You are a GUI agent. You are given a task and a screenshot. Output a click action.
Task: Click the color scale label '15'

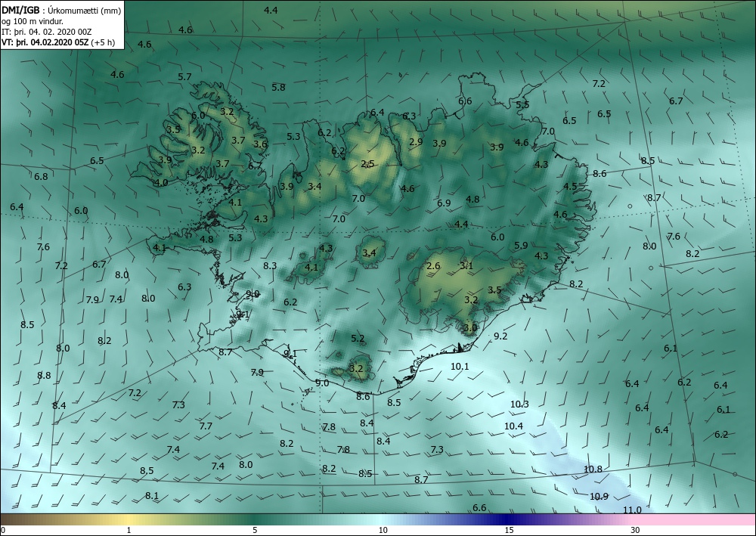(509, 530)
